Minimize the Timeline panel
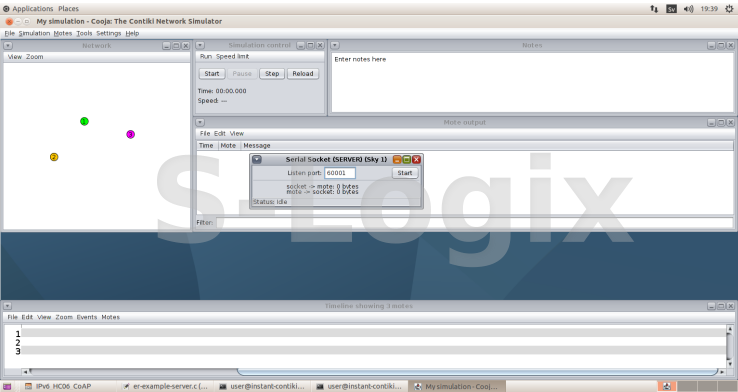This screenshot has height=392, width=738. pos(711,306)
